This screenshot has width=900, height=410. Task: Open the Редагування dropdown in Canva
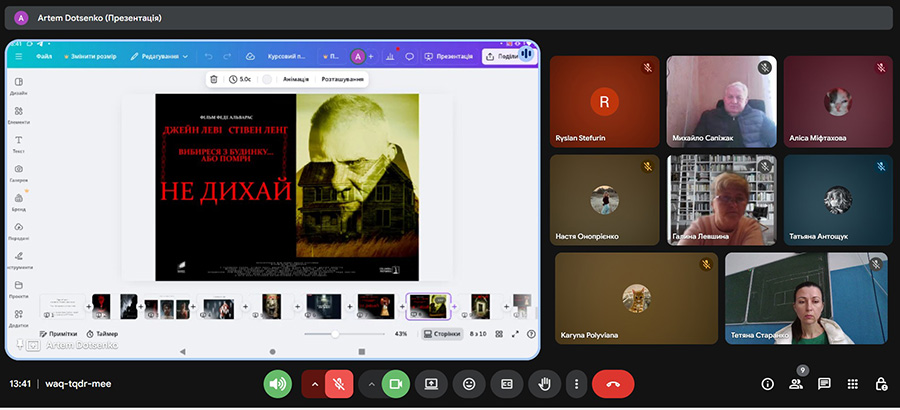click(159, 56)
